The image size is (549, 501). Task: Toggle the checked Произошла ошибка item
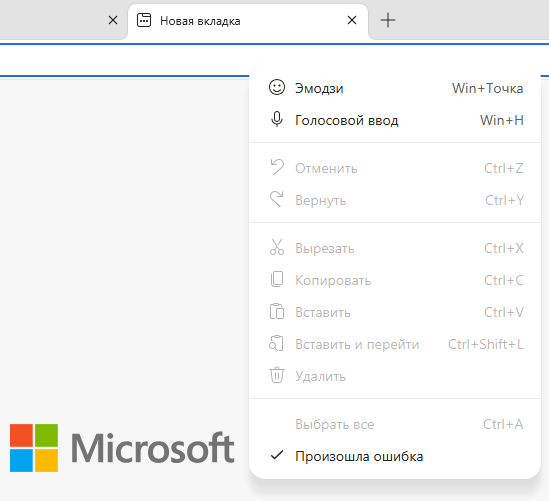(395, 456)
